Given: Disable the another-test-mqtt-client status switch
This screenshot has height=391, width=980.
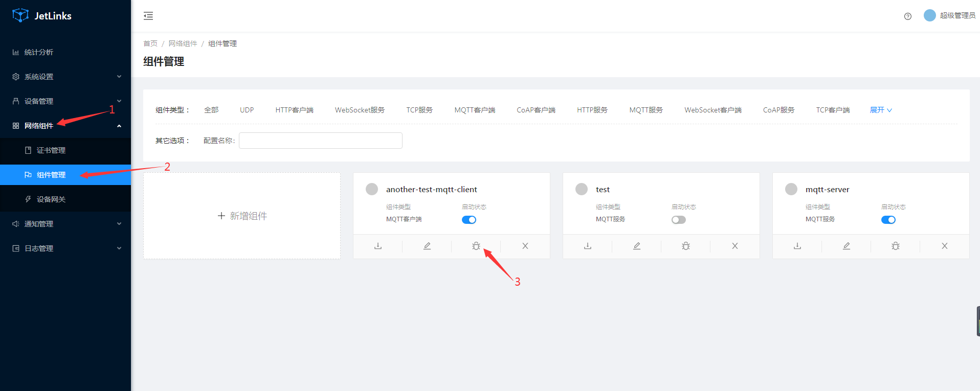Looking at the screenshot, I should [x=469, y=220].
